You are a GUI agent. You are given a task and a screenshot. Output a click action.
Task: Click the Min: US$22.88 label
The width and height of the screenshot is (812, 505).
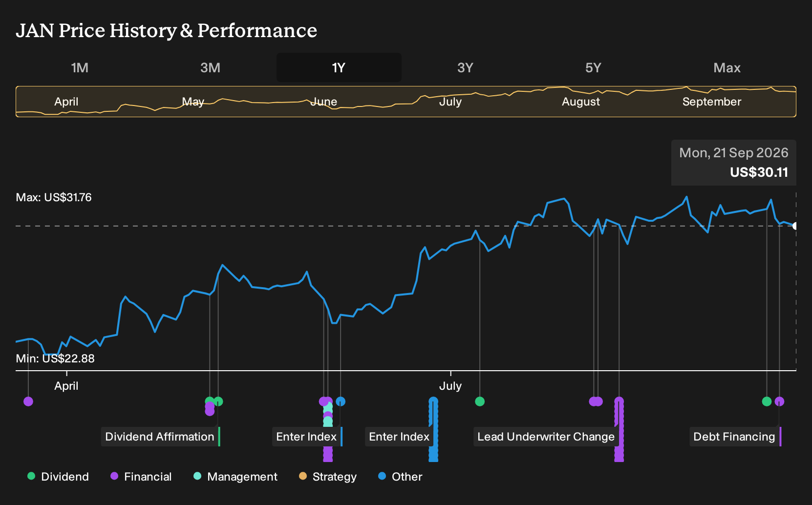pos(55,358)
